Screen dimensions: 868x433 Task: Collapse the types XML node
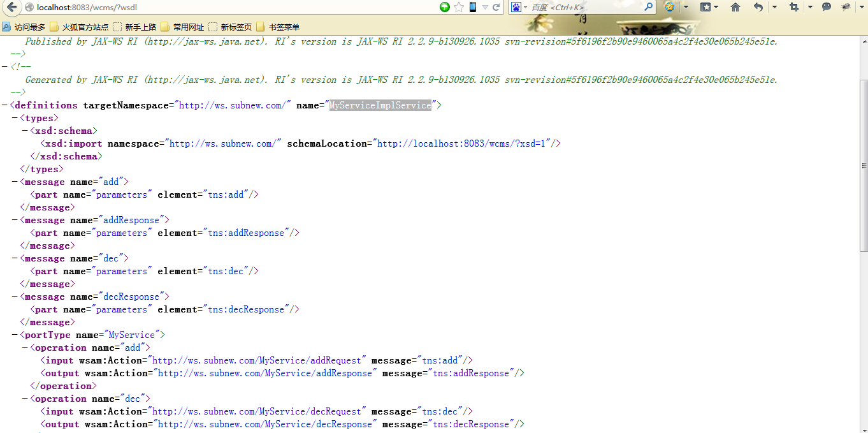[15, 118]
